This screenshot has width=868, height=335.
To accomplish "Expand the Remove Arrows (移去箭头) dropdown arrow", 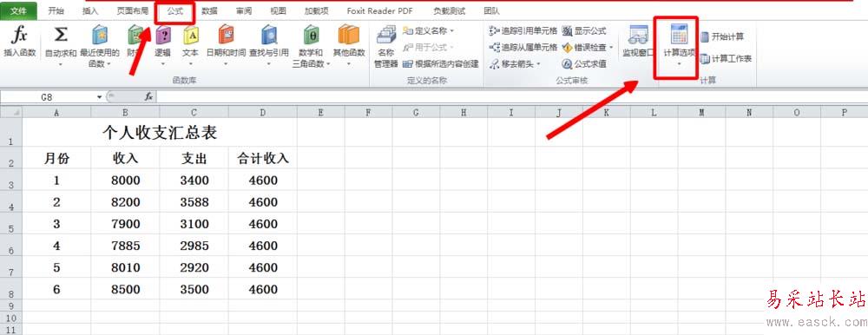I will (539, 63).
